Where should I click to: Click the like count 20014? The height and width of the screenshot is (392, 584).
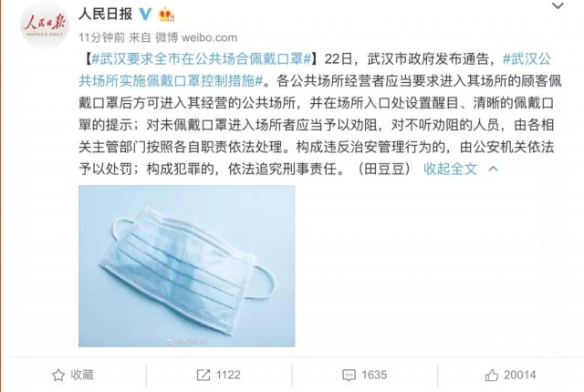coord(520,375)
